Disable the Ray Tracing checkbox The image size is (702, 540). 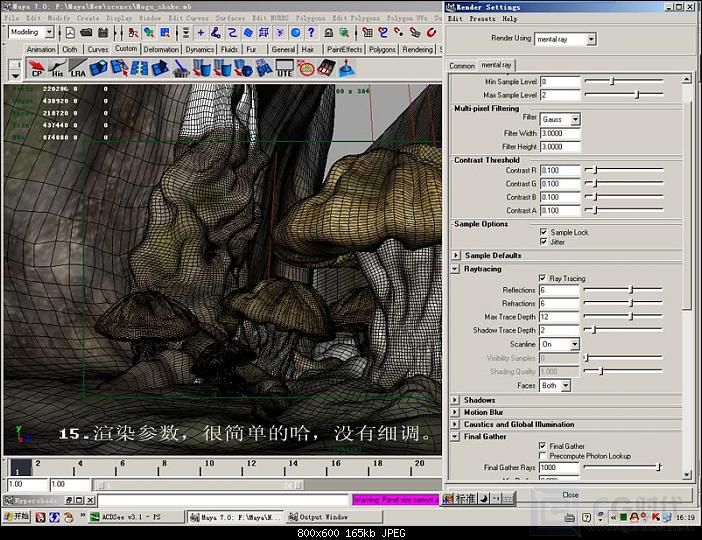542,278
